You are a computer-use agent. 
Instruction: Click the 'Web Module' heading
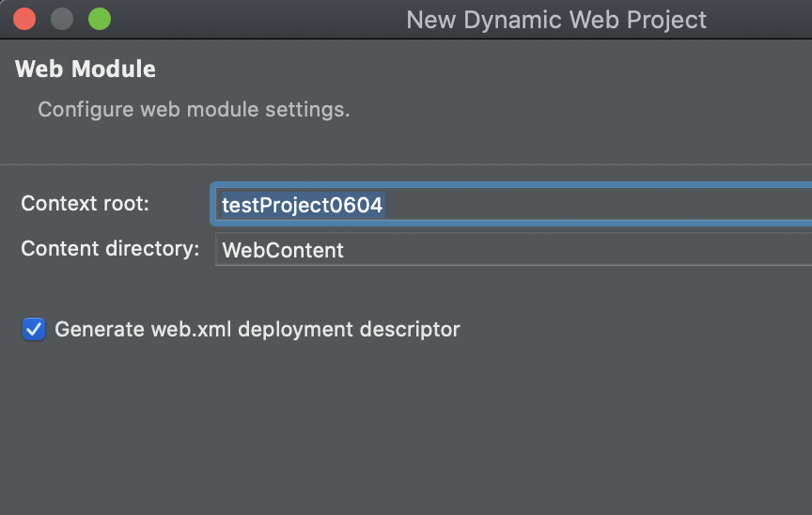point(86,69)
